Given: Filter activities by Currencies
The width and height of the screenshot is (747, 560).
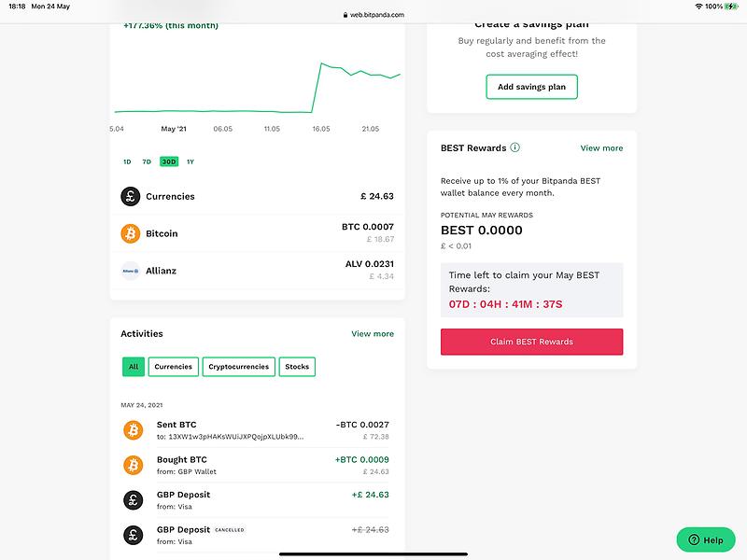Looking at the screenshot, I should pyautogui.click(x=174, y=367).
